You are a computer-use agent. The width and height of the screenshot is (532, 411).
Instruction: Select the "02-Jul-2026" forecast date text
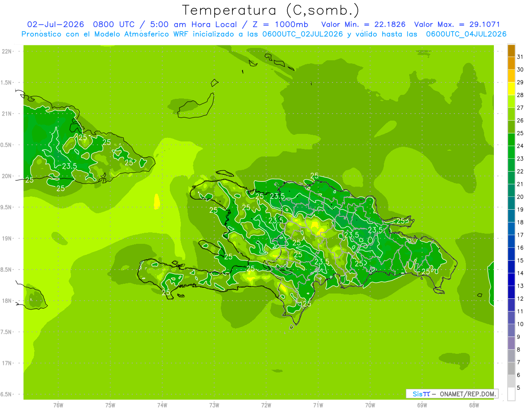[x=55, y=24]
